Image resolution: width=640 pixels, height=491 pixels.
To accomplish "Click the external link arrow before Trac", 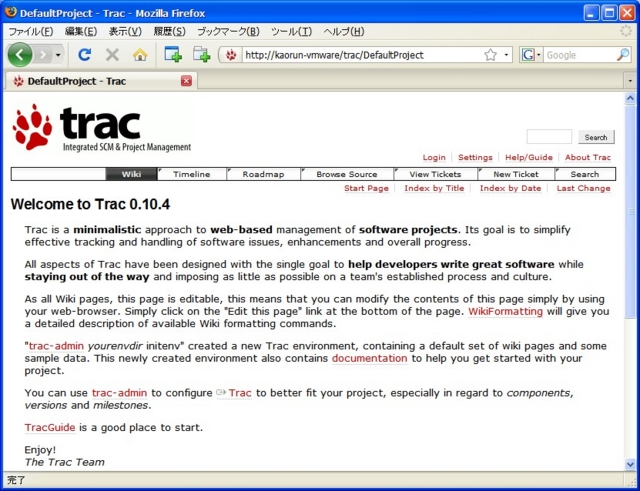I will [221, 393].
